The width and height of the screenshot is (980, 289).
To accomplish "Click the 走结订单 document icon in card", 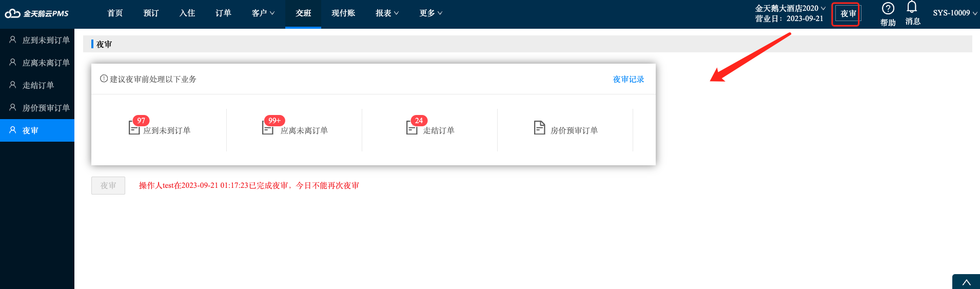I will [412, 127].
